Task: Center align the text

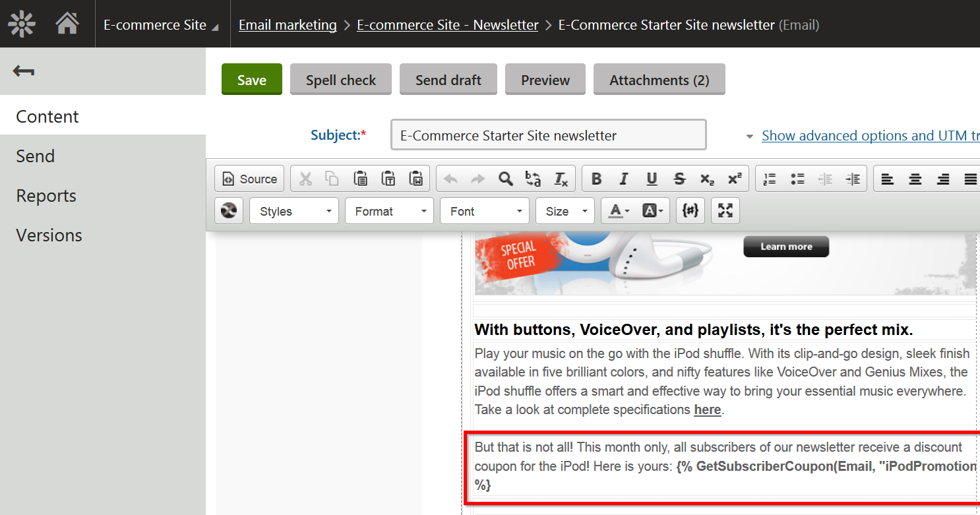Action: 915,179
